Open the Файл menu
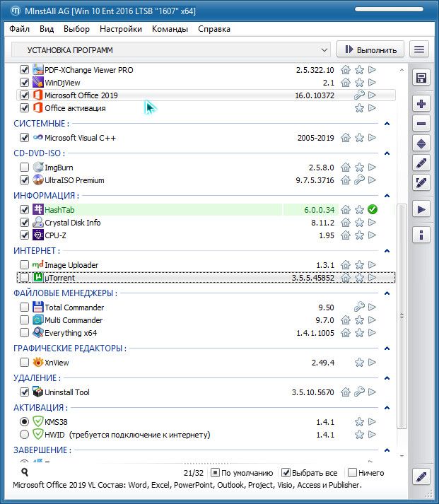Screen dimensions: 439x504 [x=19, y=29]
